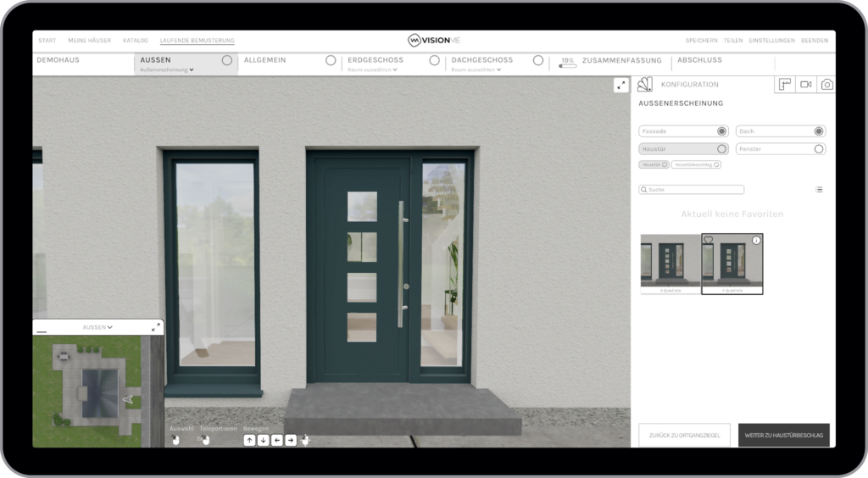Open the floor plan view icon
The height and width of the screenshot is (478, 868).
click(x=785, y=85)
